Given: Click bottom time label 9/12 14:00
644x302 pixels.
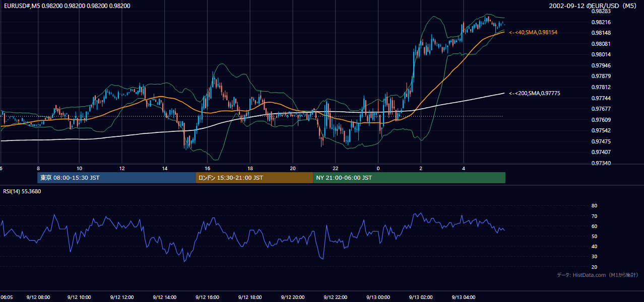Looking at the screenshot, I should pyautogui.click(x=165, y=297).
